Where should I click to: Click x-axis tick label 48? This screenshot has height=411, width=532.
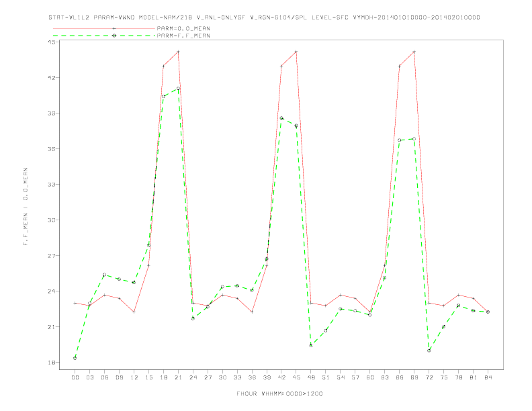point(311,377)
